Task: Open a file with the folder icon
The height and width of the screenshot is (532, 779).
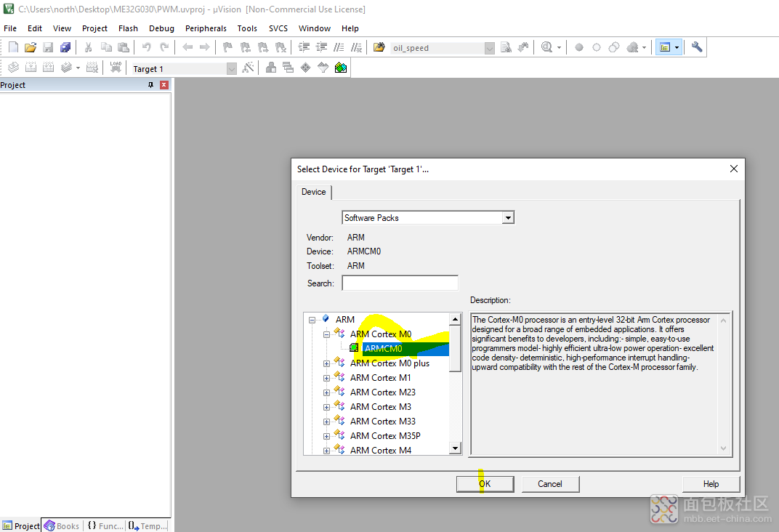Action: (x=31, y=47)
